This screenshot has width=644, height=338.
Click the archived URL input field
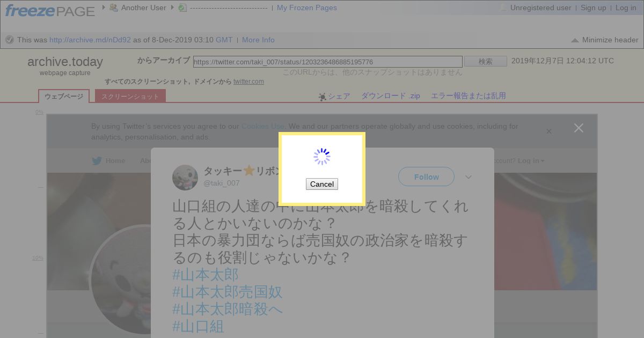pyautogui.click(x=327, y=62)
